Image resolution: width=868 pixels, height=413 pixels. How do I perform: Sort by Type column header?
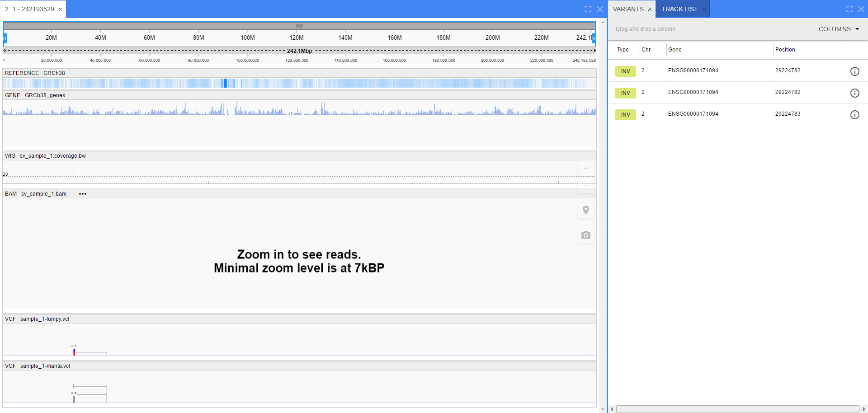click(623, 50)
